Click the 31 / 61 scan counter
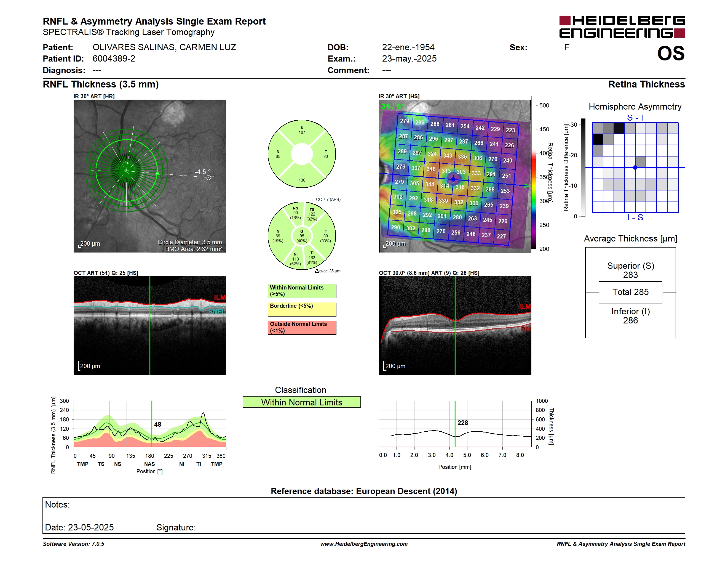This screenshot has width=728, height=563. tap(393, 107)
